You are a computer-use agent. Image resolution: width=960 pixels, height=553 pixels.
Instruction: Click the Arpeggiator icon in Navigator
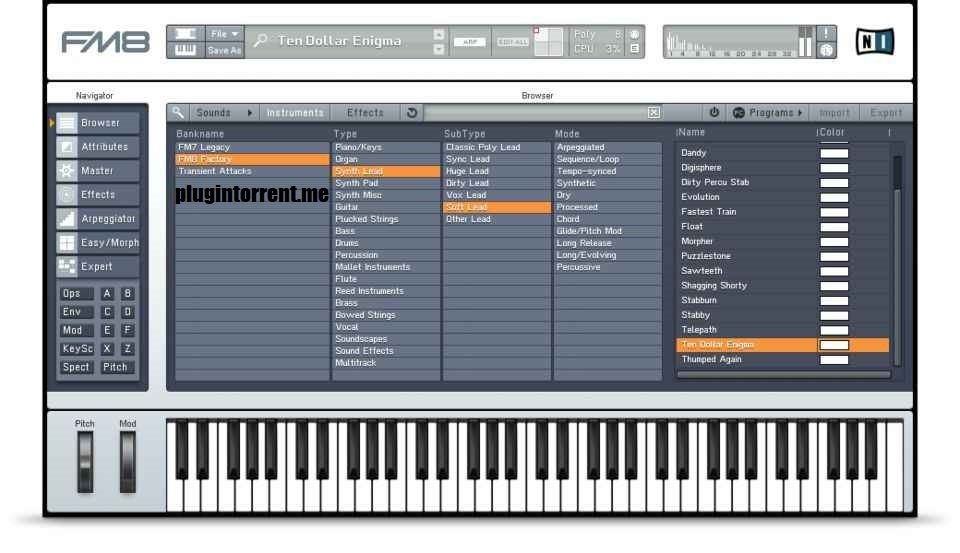[67, 219]
